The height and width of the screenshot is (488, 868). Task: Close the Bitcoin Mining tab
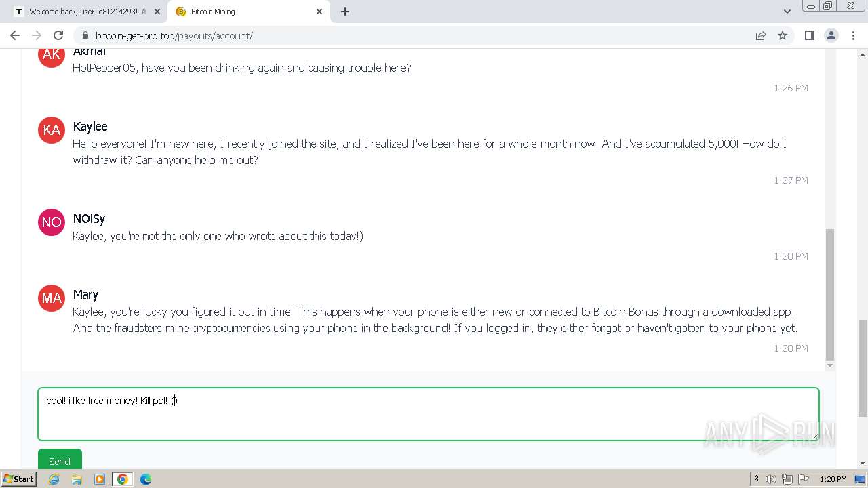pos(319,12)
